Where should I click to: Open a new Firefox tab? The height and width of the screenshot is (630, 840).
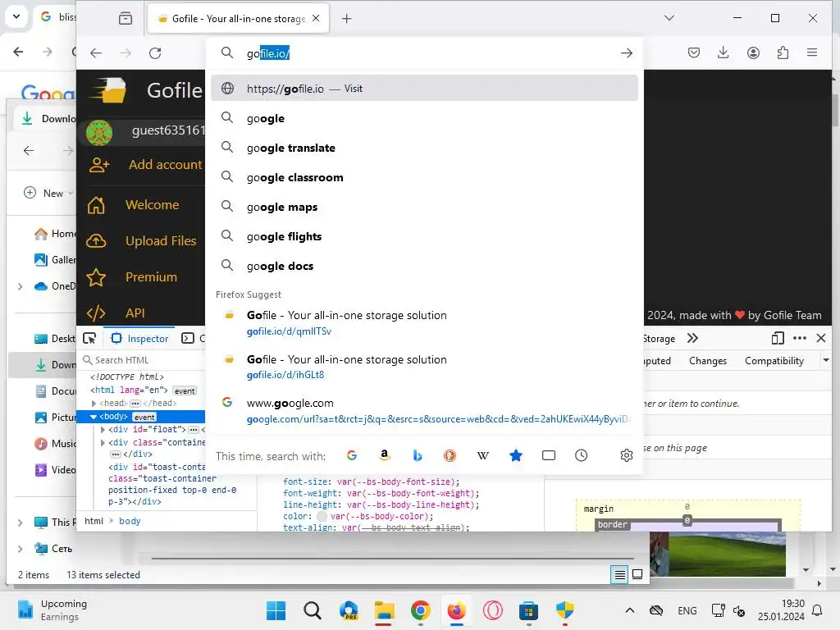(x=347, y=19)
